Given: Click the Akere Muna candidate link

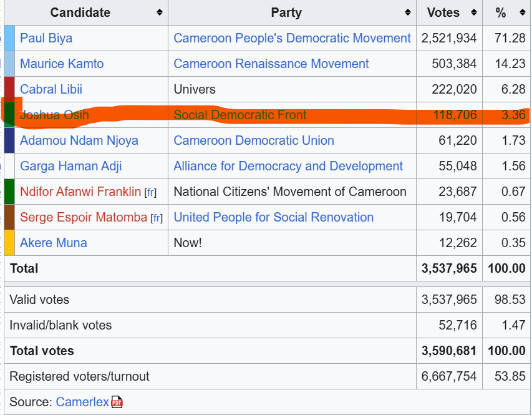Looking at the screenshot, I should pyautogui.click(x=54, y=243).
